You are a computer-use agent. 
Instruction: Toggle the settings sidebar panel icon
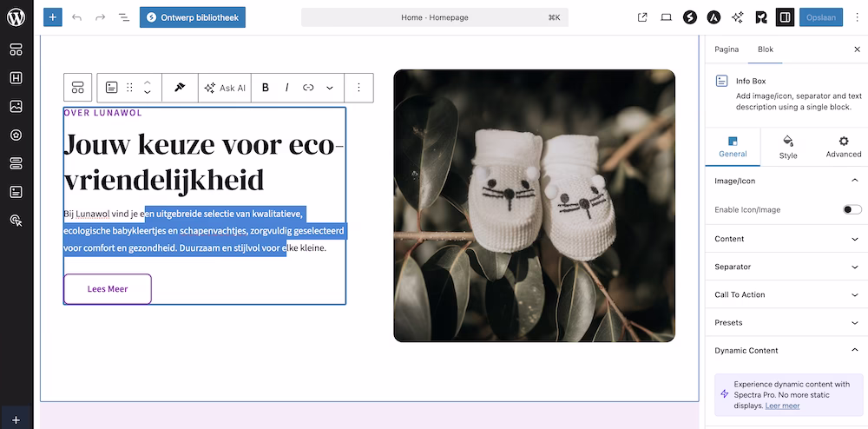(785, 17)
